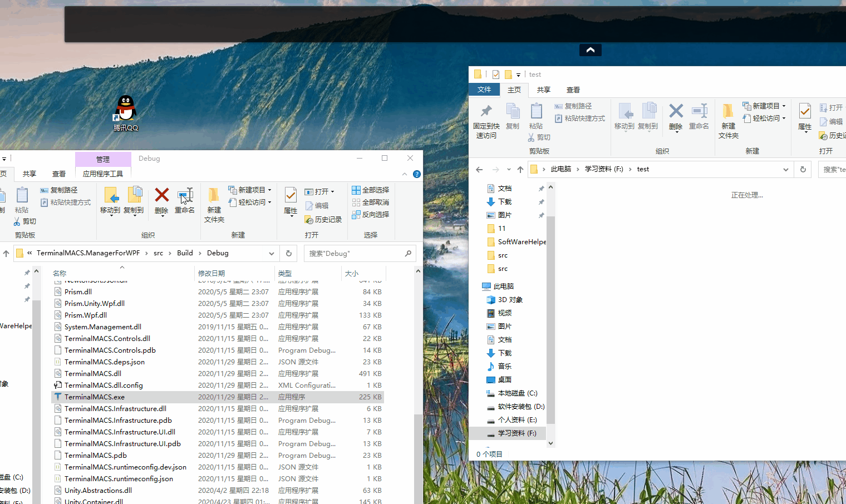This screenshot has width=846, height=504.
Task: Click the Select all (全部选择) icon
Action: [x=371, y=190]
